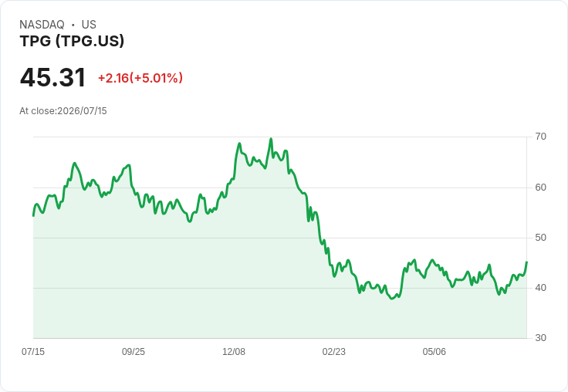Click the 60 y-axis price label
This screenshot has width=568, height=392.
[x=540, y=188]
